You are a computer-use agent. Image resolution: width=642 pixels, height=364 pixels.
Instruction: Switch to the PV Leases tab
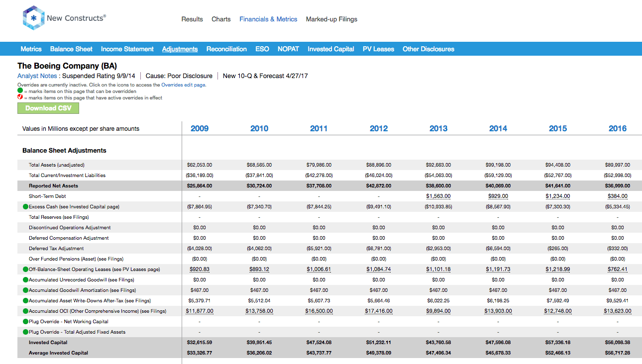pos(378,49)
